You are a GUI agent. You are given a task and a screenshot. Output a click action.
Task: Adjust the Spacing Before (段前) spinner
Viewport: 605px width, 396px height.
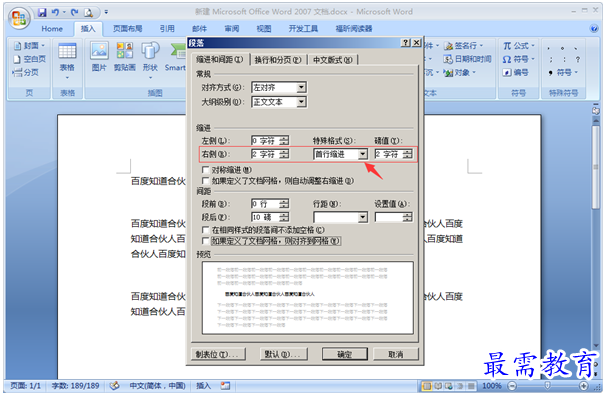point(284,204)
